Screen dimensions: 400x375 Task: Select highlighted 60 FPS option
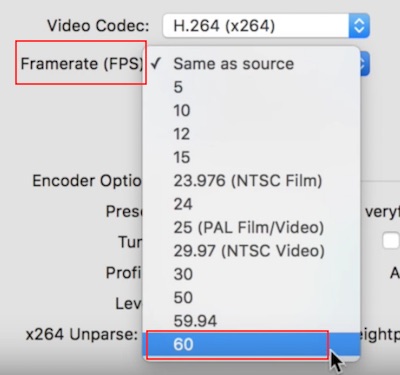(252, 344)
